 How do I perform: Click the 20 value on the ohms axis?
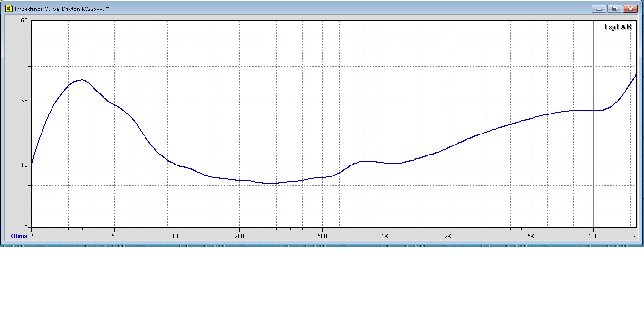point(23,103)
